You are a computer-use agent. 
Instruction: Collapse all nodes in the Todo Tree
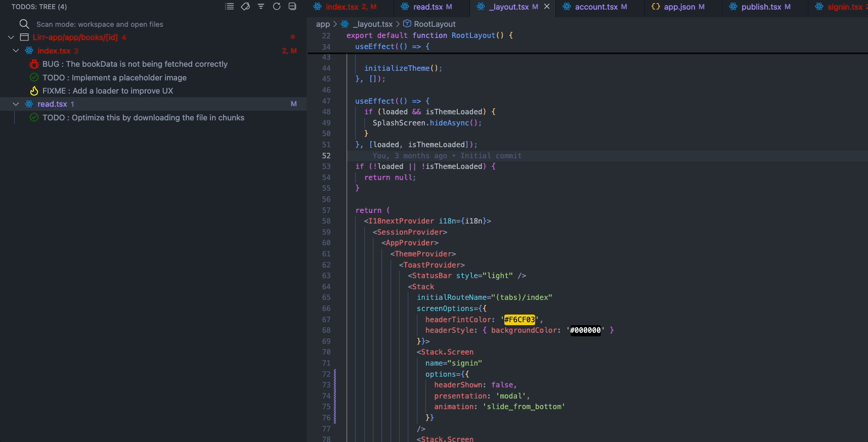pos(292,7)
